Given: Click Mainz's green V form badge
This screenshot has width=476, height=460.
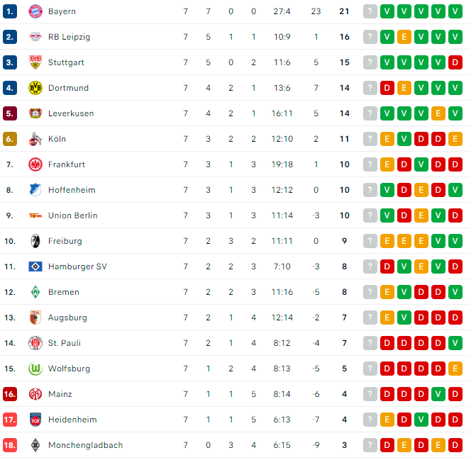Looking at the screenshot, I should pyautogui.click(x=438, y=394).
